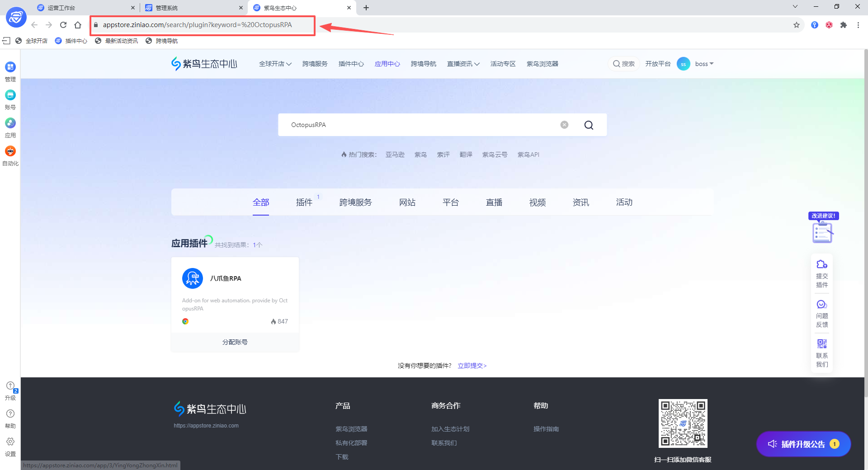Clear the OctopusRPA search with the X icon
868x470 pixels.
564,125
